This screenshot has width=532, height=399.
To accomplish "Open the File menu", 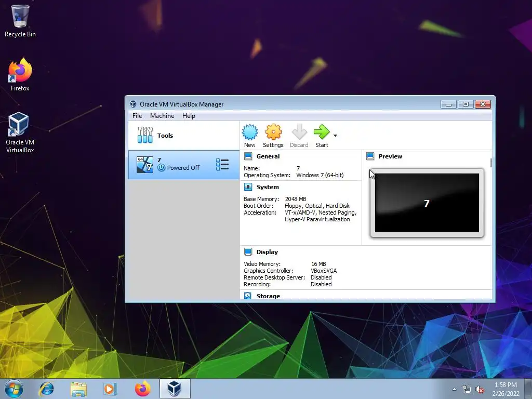I will click(x=137, y=116).
